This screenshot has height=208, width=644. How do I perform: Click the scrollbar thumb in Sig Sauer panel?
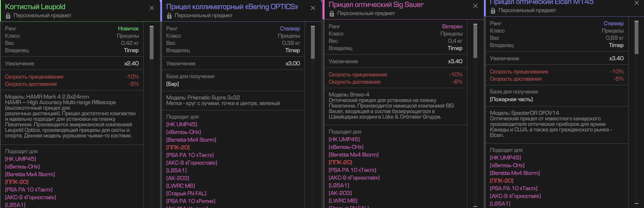point(476,40)
